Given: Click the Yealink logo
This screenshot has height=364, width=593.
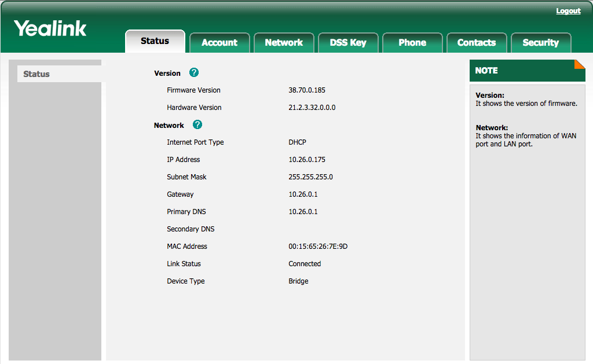Looking at the screenshot, I should 50,29.
